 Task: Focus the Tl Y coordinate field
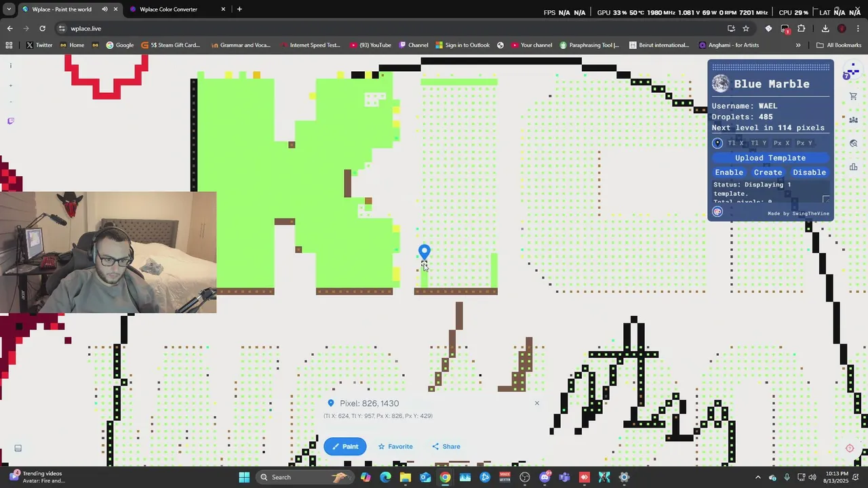point(759,143)
